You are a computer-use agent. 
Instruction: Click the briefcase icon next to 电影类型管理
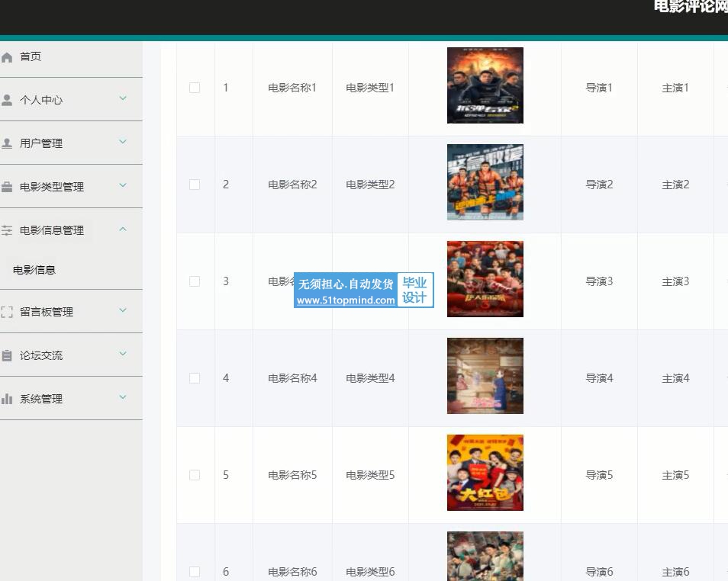[x=7, y=187]
